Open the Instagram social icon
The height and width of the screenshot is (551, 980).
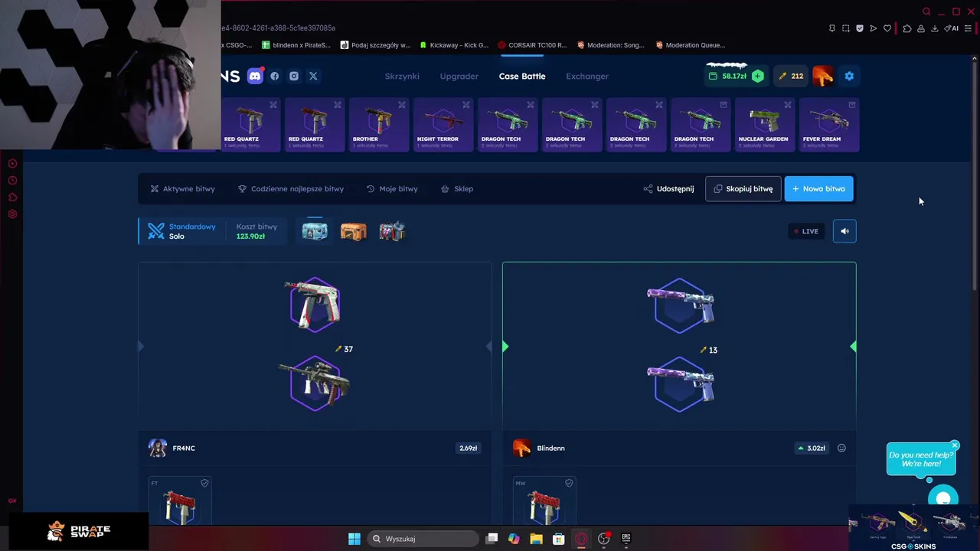(x=294, y=76)
